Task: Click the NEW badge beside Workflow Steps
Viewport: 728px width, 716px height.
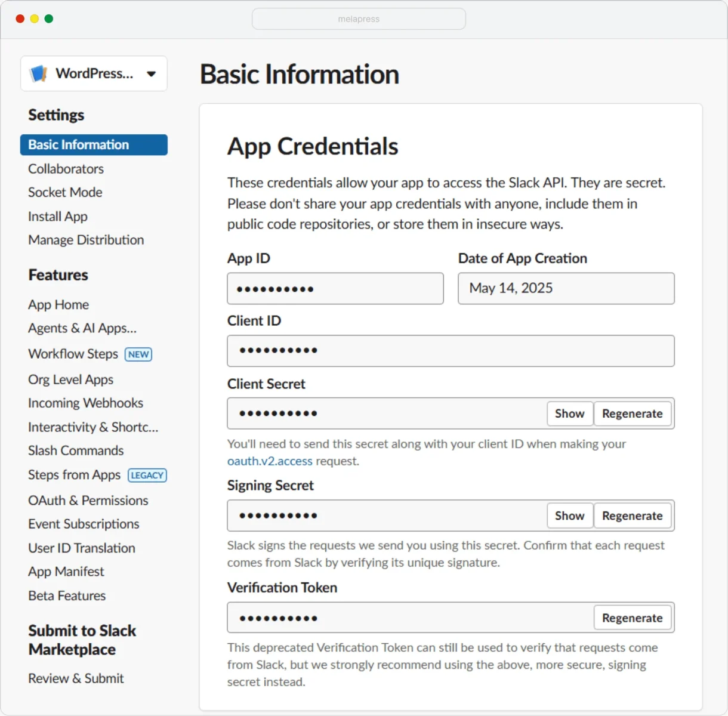Action: coord(138,354)
